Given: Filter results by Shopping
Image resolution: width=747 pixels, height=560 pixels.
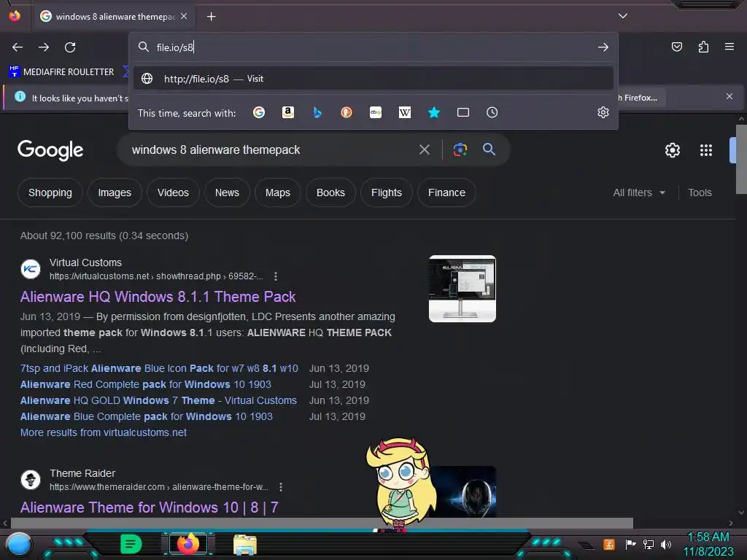Looking at the screenshot, I should pos(50,192).
